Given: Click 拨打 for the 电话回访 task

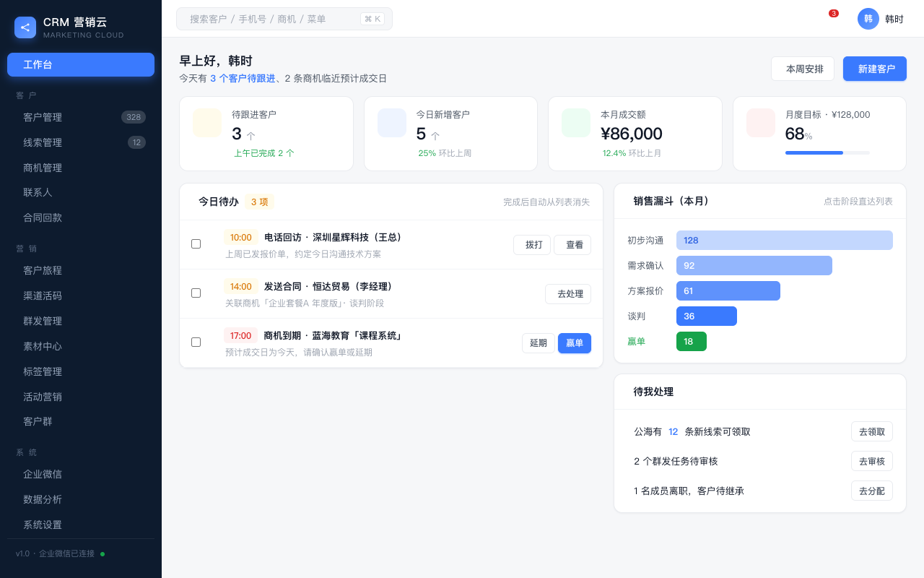Looking at the screenshot, I should (532, 245).
